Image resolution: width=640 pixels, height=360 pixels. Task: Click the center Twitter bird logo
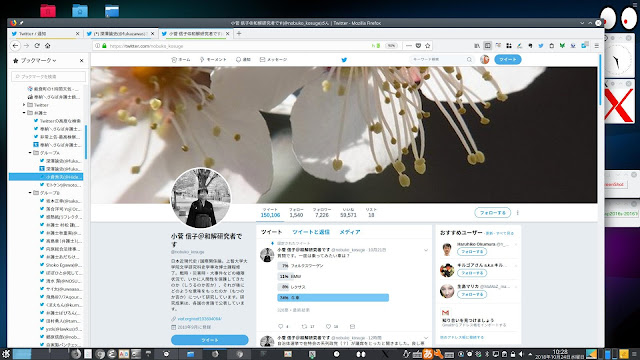344,60
